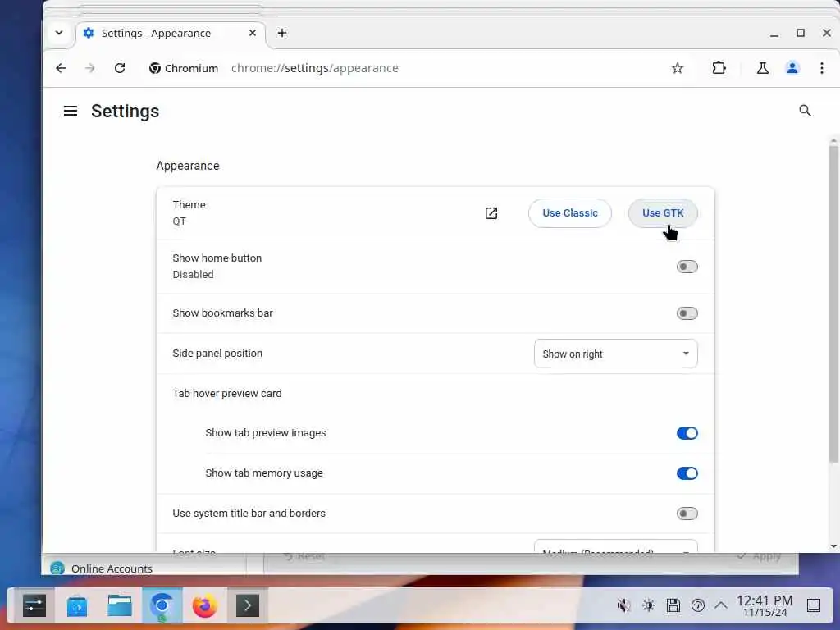Click the forward navigation arrow
This screenshot has width=840, height=630.
(90, 68)
